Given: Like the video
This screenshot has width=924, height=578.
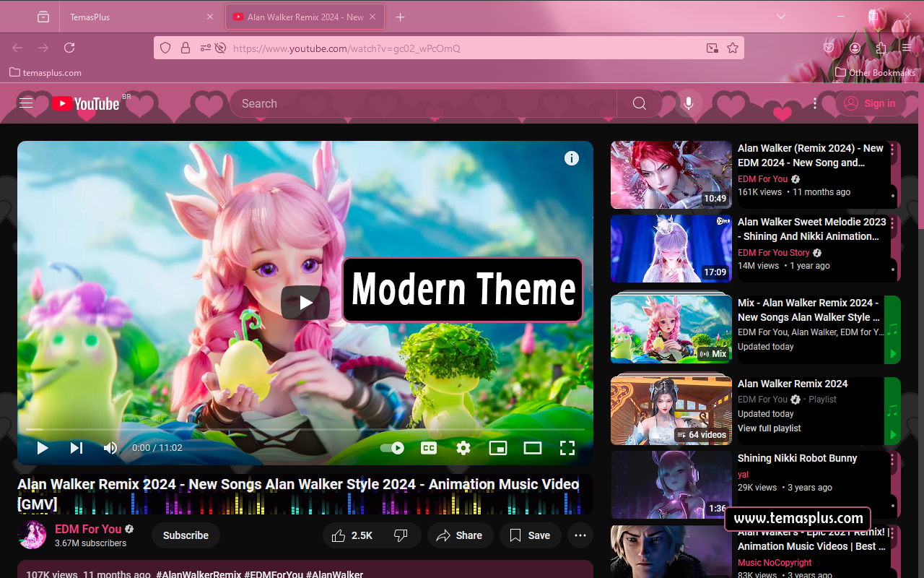Looking at the screenshot, I should tap(352, 535).
